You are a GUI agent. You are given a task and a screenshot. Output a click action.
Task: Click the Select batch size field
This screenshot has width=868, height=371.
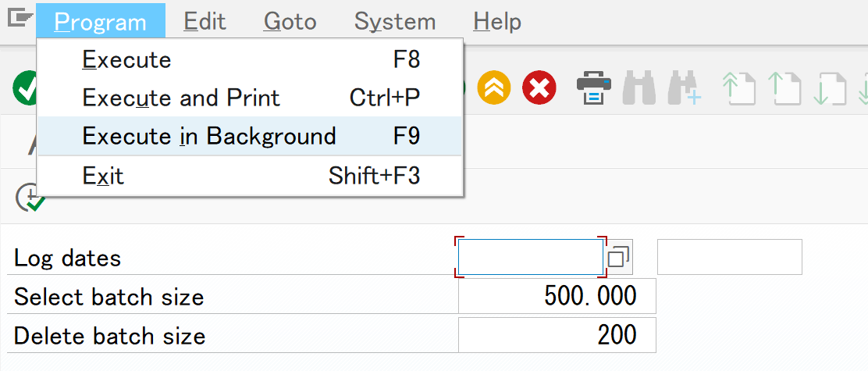pos(557,296)
